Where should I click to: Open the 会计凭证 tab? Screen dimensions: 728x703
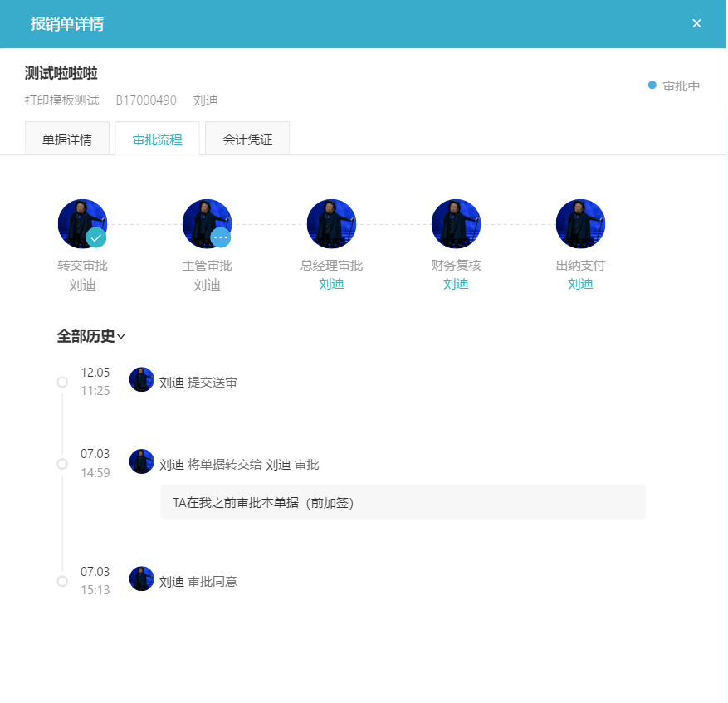coord(247,139)
